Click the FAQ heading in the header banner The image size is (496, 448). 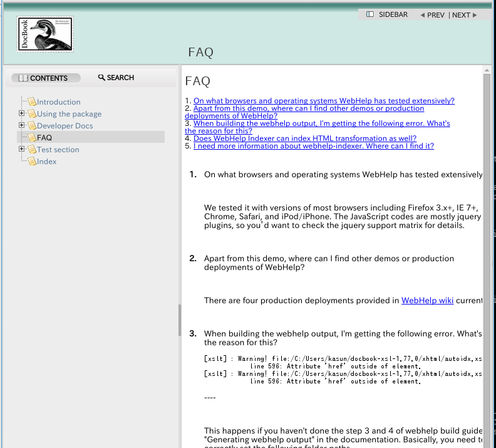click(201, 52)
